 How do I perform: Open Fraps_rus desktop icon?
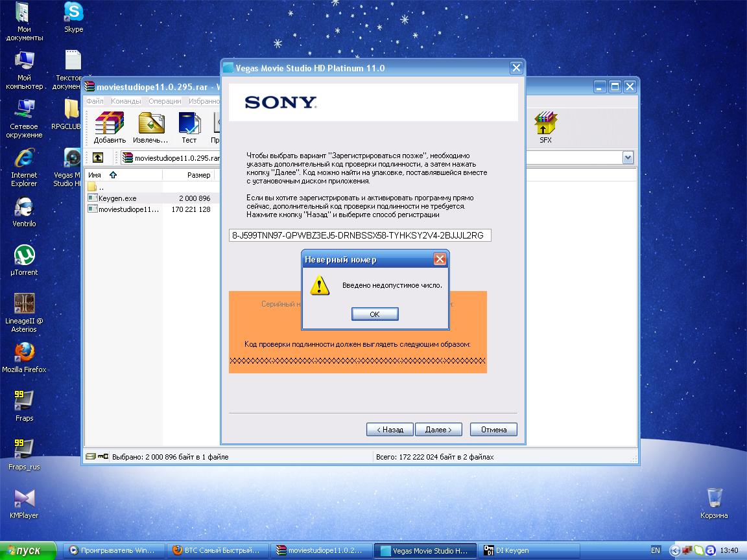coord(24,455)
